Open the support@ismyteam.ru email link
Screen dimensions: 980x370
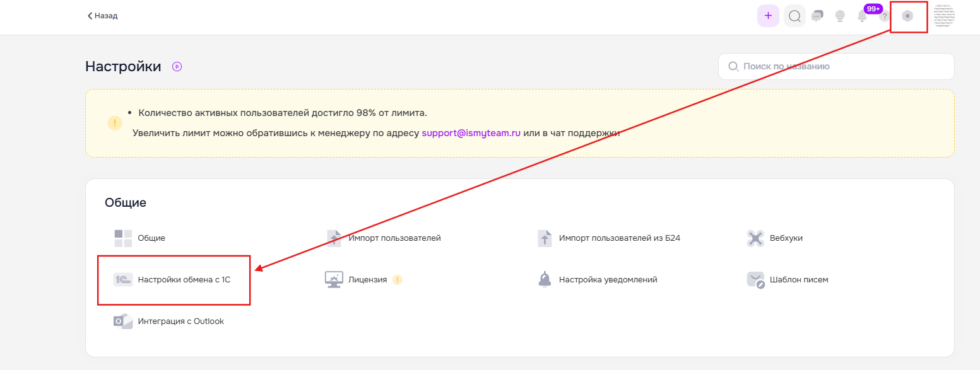coord(471,133)
